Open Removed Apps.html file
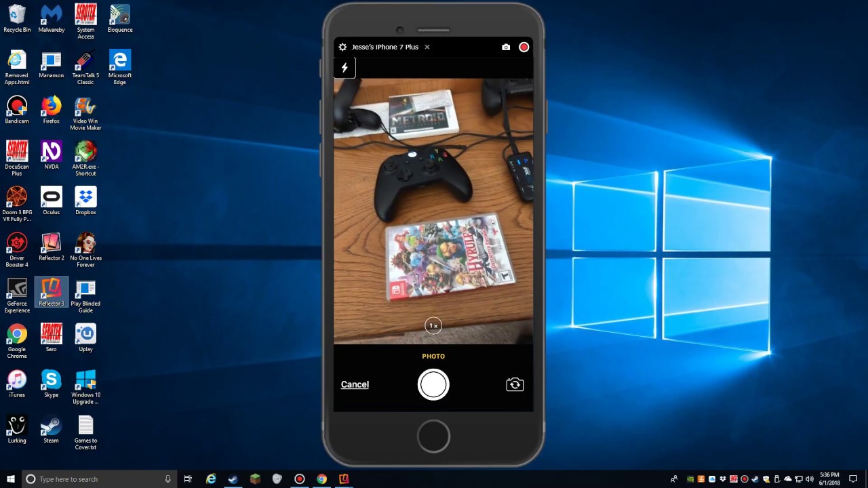Screen dimensions: 868x488 click(x=17, y=67)
